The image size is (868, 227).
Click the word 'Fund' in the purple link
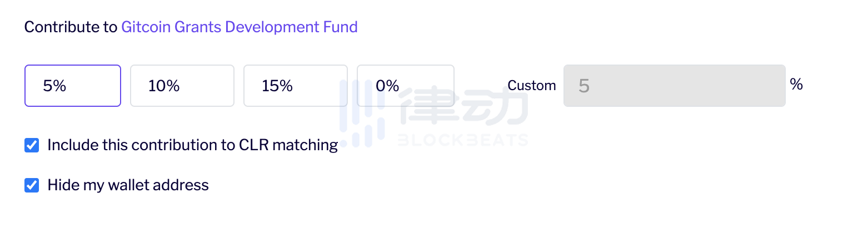[x=341, y=27]
